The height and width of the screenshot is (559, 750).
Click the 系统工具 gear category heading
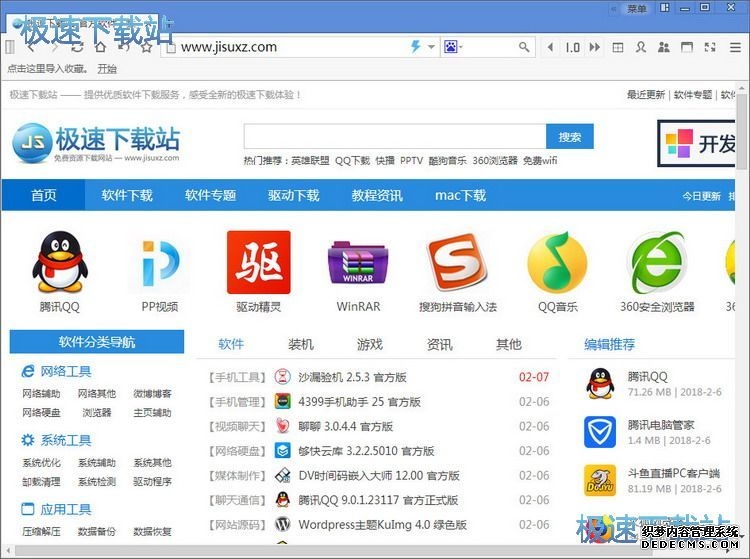click(x=56, y=440)
